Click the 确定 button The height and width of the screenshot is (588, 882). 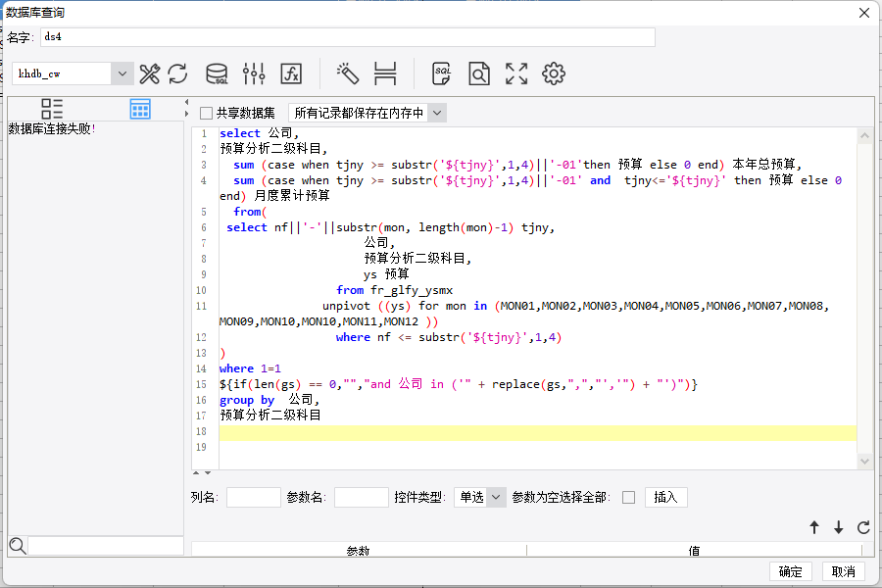pyautogui.click(x=790, y=571)
